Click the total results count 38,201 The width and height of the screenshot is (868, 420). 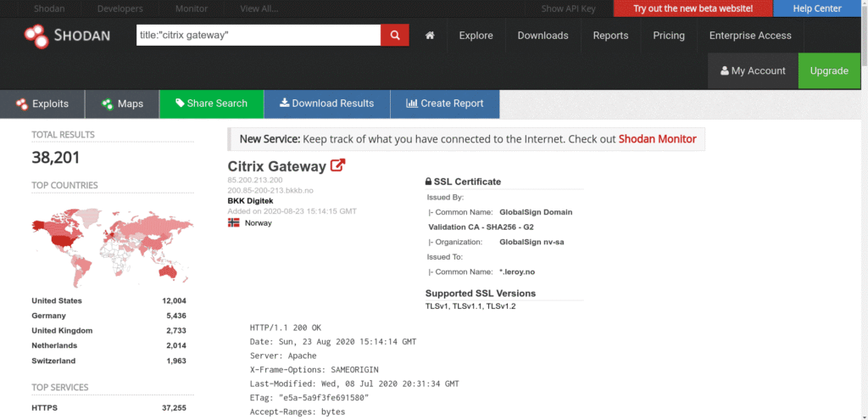(x=56, y=158)
